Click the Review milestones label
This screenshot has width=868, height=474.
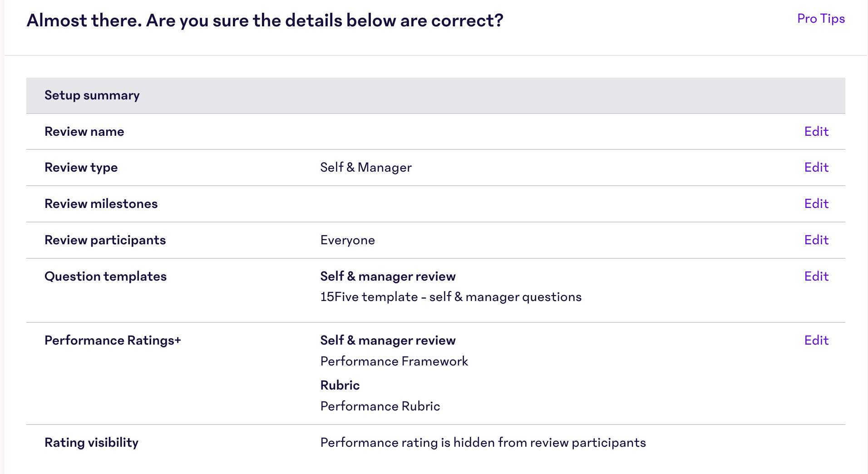(x=101, y=204)
